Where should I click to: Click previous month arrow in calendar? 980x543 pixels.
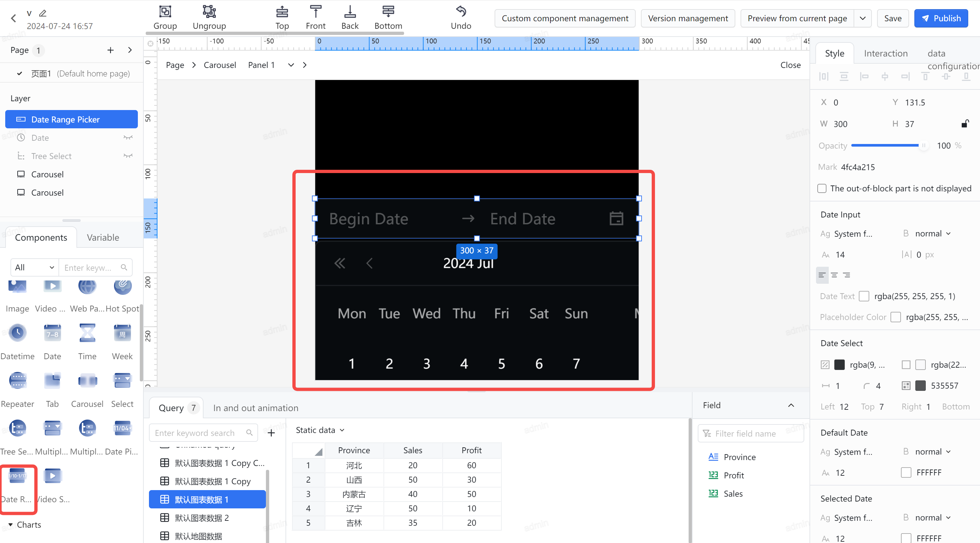pos(369,263)
